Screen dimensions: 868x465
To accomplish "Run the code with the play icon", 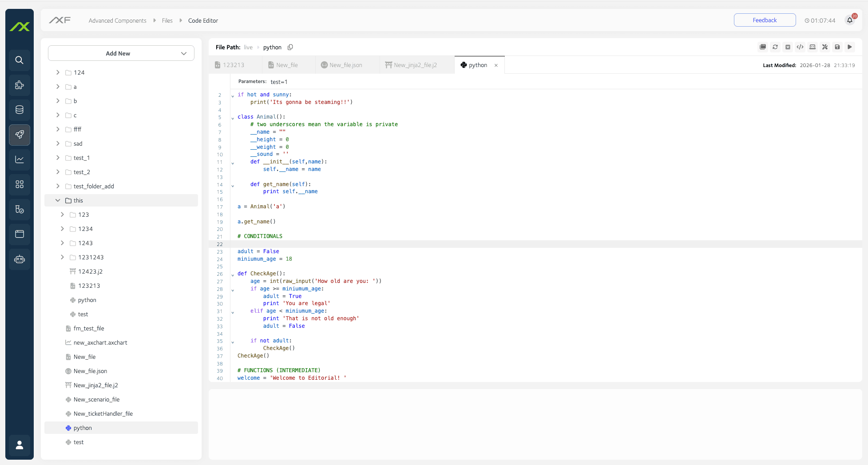I will coord(850,47).
